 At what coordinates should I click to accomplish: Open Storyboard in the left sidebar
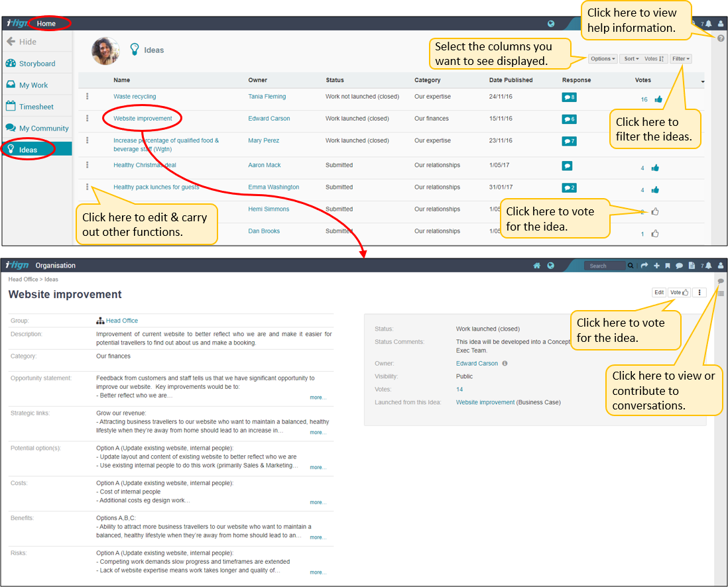point(36,64)
